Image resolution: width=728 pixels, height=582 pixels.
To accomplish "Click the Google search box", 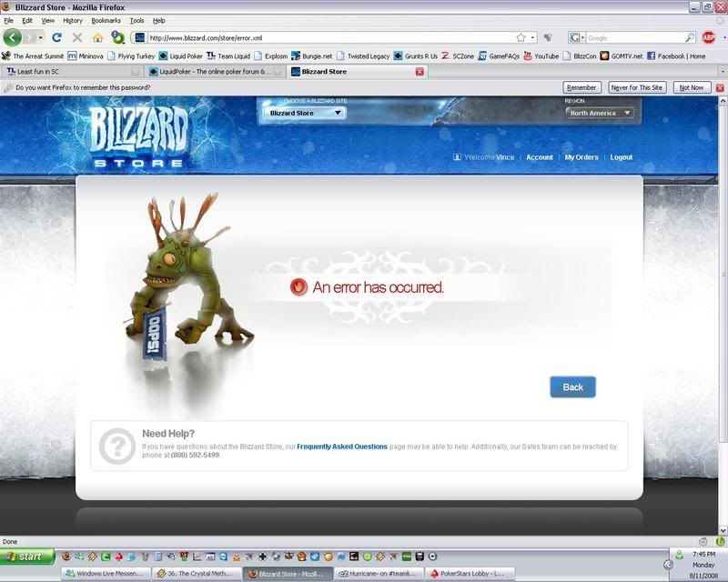I will (x=635, y=37).
